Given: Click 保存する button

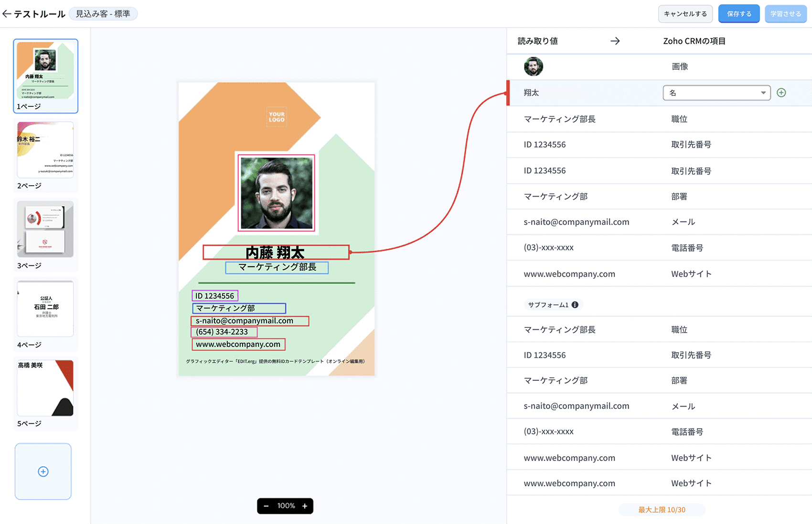Looking at the screenshot, I should coord(739,14).
